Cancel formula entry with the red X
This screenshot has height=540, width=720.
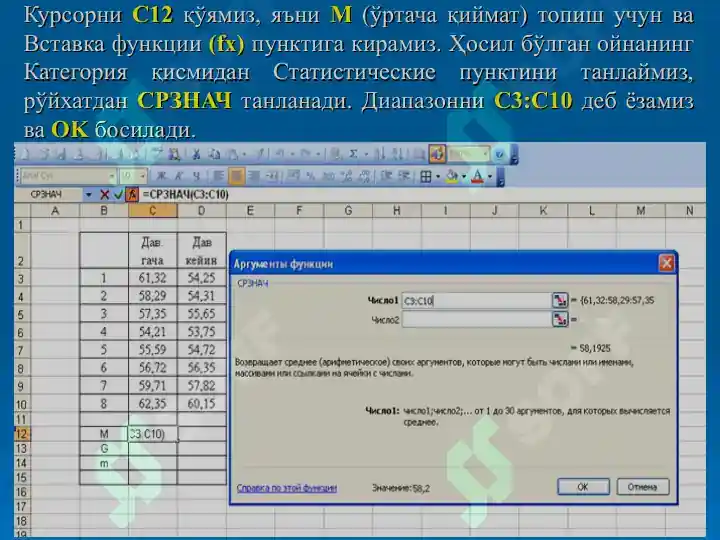tap(104, 195)
